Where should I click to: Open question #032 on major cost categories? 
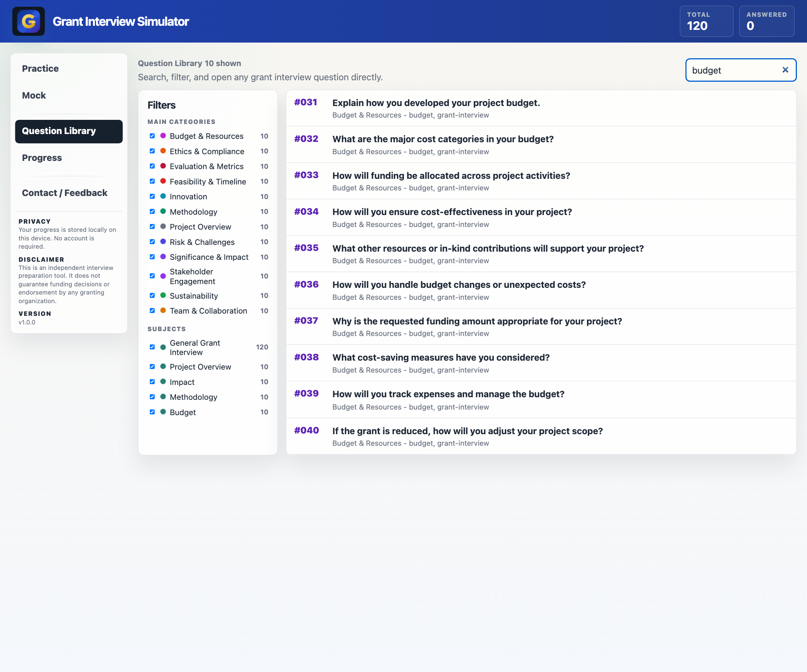pyautogui.click(x=541, y=145)
